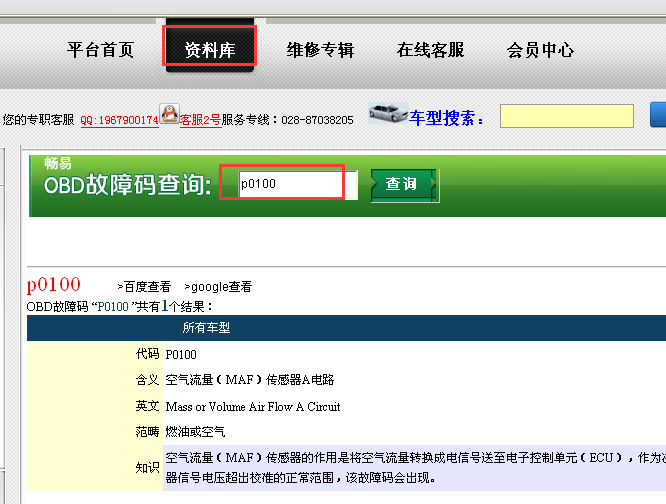Image resolution: width=666 pixels, height=504 pixels.
Task: Click the red p0100 heading
Action: pos(54,284)
